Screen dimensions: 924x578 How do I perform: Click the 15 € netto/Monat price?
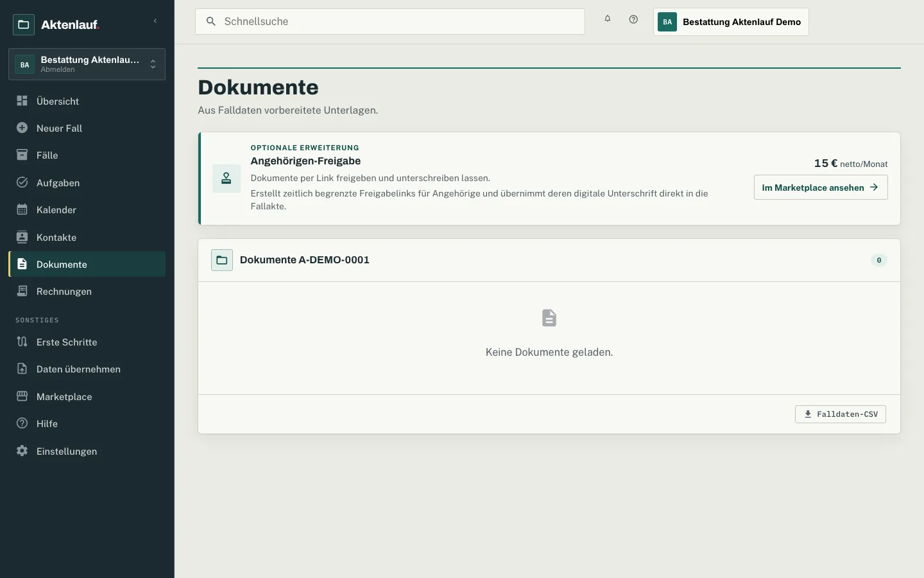point(851,164)
